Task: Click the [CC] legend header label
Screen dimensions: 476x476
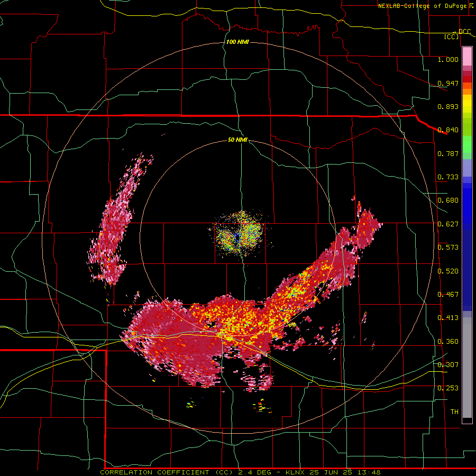Action: click(452, 36)
